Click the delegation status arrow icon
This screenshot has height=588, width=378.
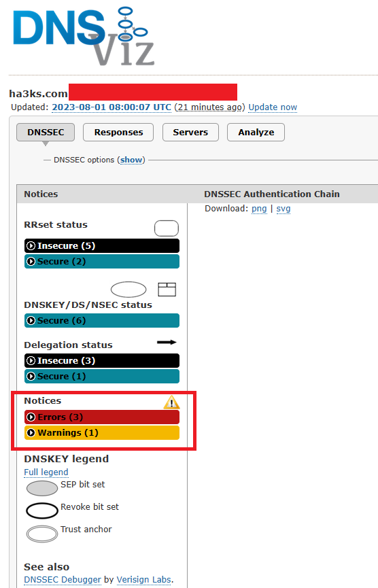click(167, 342)
